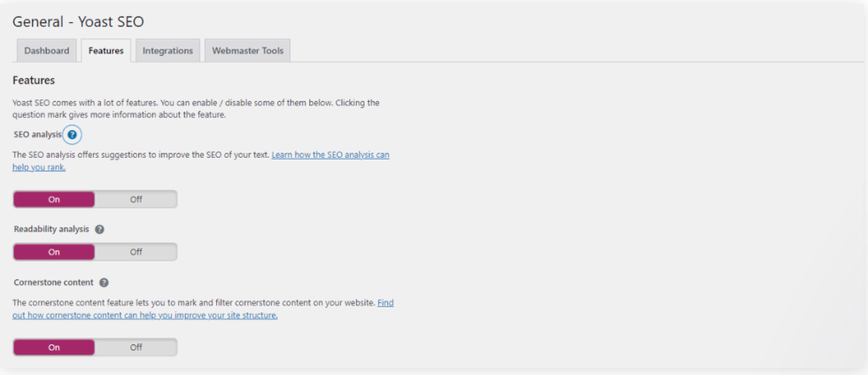This screenshot has height=375, width=868.
Task: Switch Cornerstone content to On
Action: point(54,347)
